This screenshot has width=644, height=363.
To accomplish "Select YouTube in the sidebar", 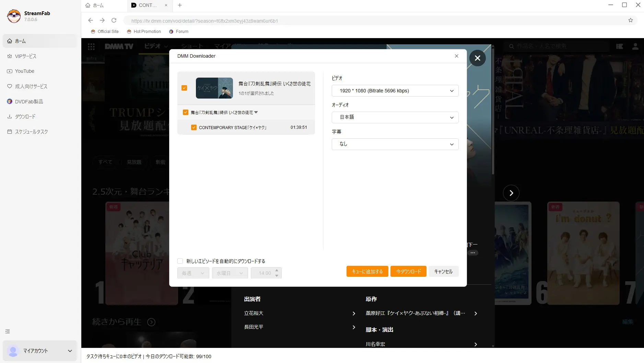I will (x=39, y=71).
